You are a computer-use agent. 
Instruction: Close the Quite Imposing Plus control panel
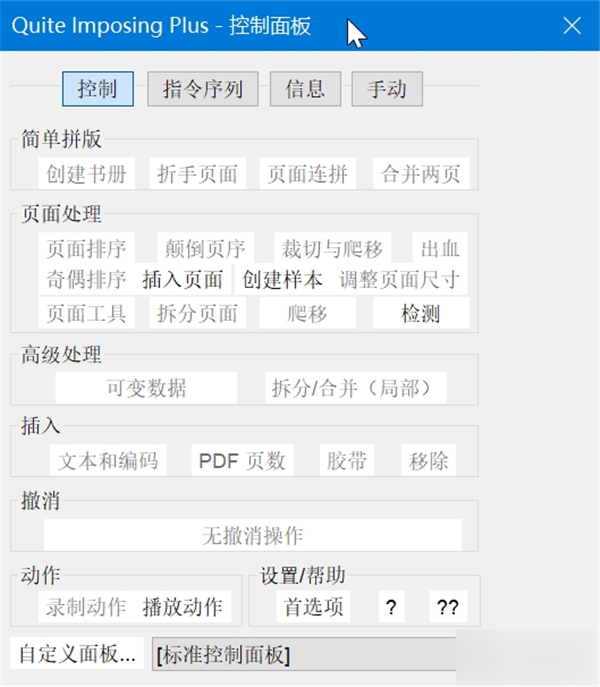click(572, 25)
